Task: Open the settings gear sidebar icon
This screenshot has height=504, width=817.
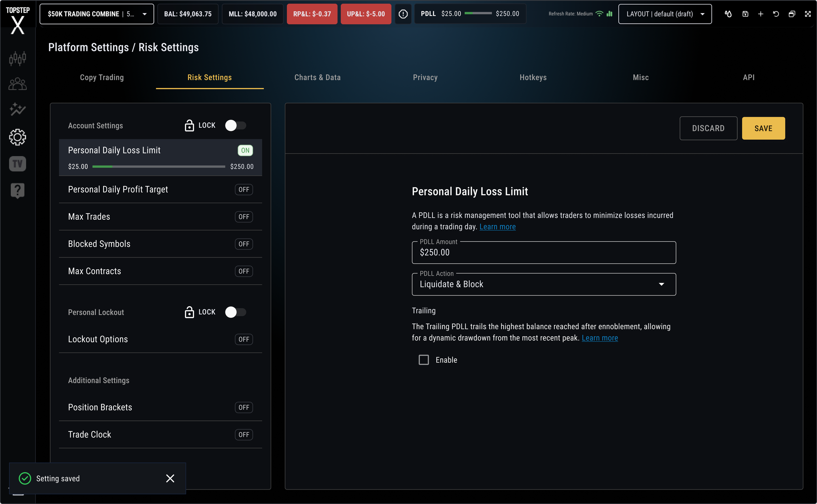Action: coord(18,137)
